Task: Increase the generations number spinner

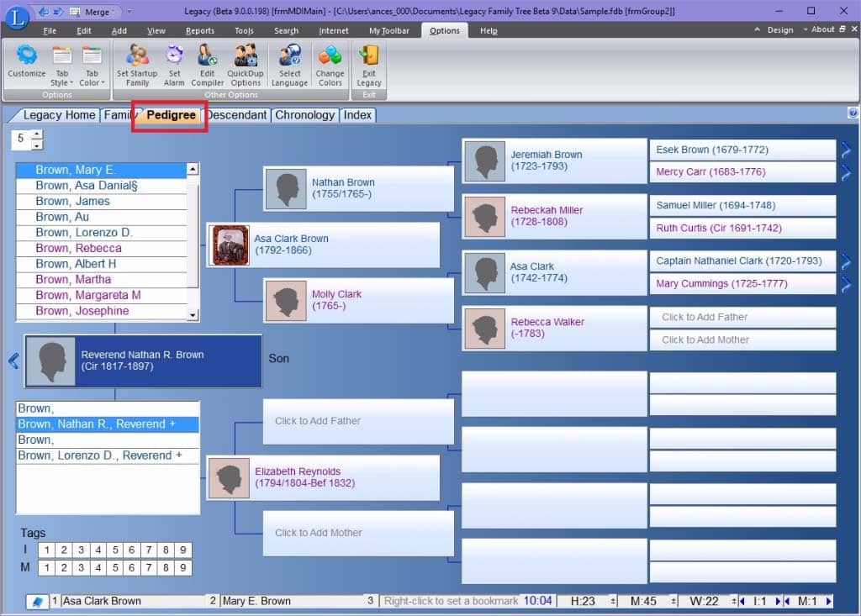Action: (36, 134)
